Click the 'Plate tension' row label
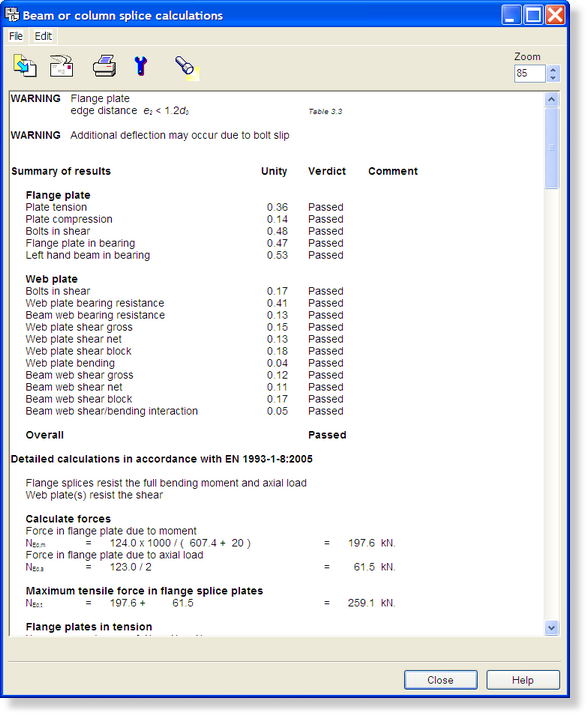Viewport: 587px width, 715px height. pos(56,207)
